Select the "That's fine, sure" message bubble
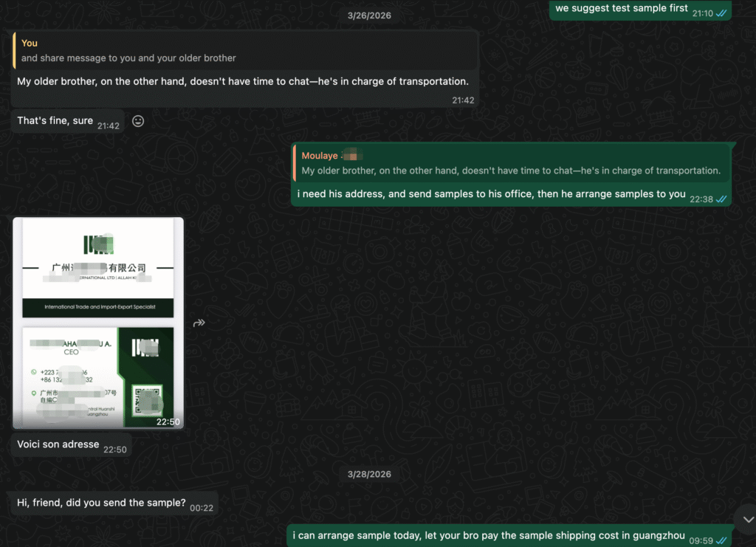The image size is (756, 547). 55,120
